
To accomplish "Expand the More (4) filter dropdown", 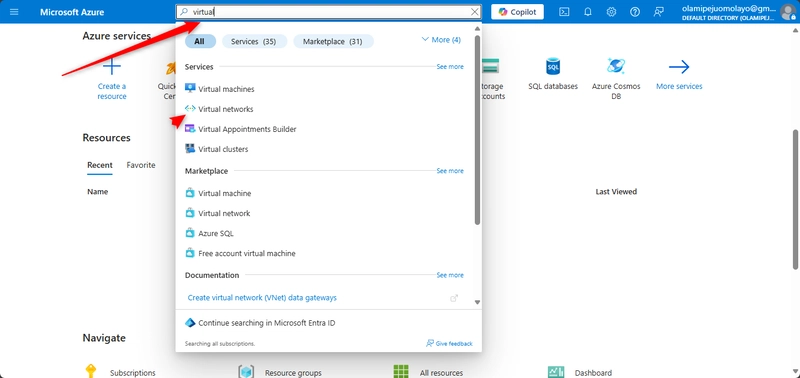I will (441, 40).
